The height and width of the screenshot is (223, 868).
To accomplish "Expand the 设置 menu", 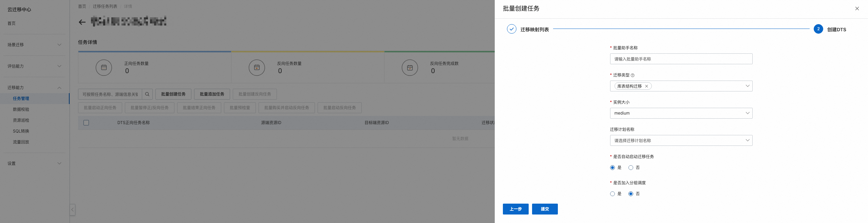I will [34, 164].
